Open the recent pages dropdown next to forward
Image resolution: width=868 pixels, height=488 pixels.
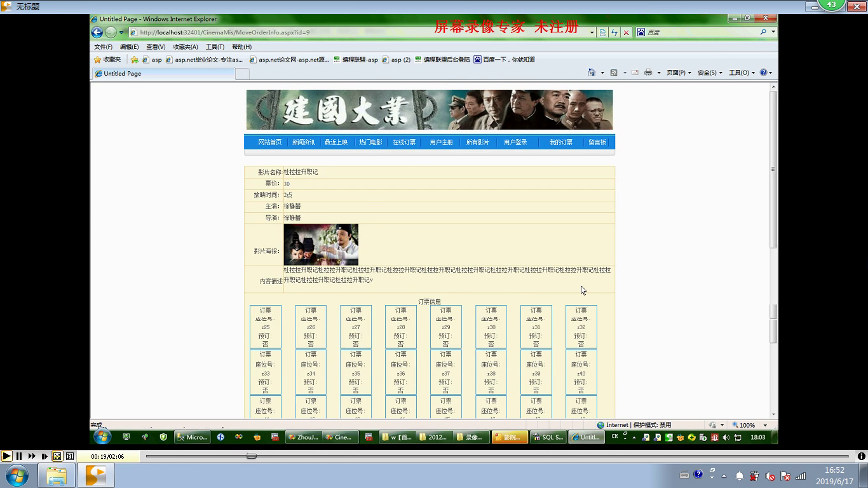[x=121, y=32]
